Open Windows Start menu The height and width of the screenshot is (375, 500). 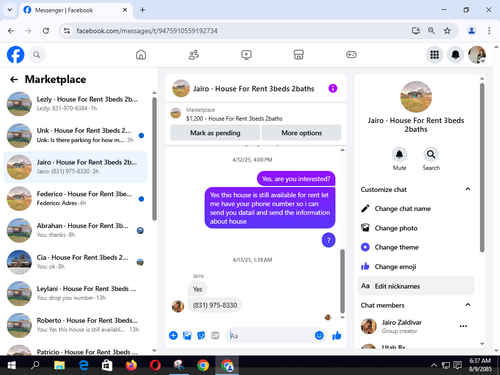[x=12, y=365]
